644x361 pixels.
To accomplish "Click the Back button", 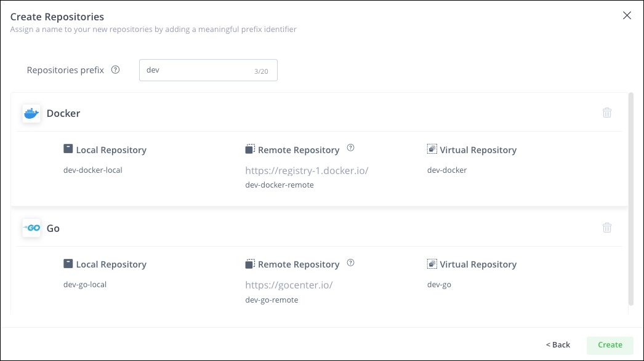I will 558,344.
